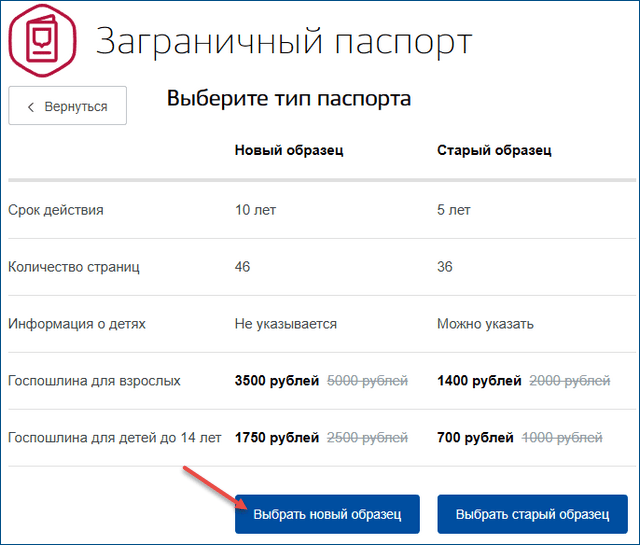
Task: Click the 1400 рублей price
Action: click(479, 380)
